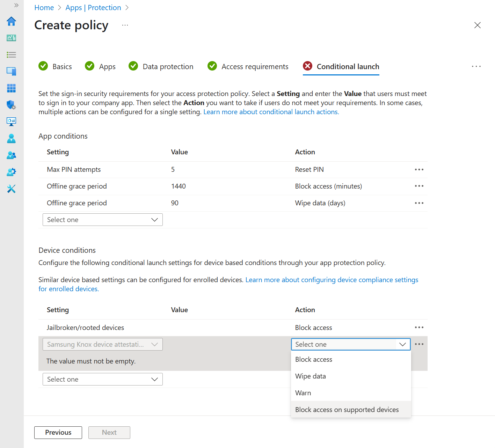This screenshot has width=495, height=448.
Task: Open the Devices icon in the sidebar
Action: pos(12,71)
